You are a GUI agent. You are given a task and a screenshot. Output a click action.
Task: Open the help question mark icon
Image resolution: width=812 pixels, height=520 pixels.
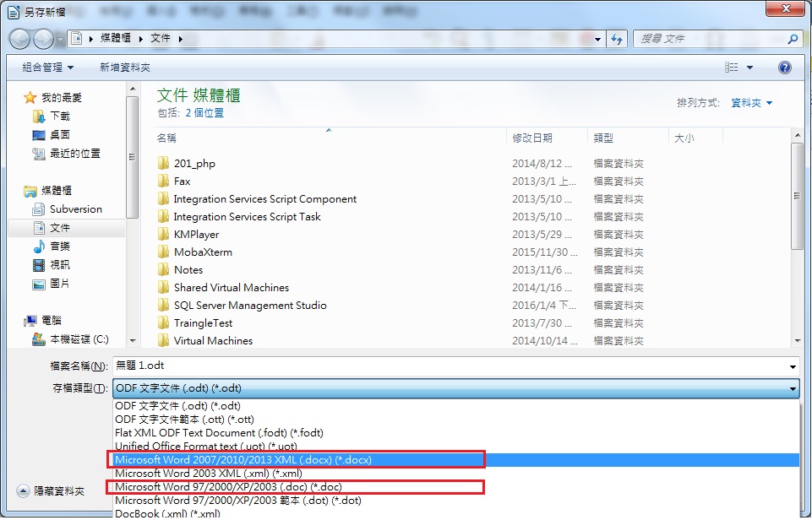point(784,68)
